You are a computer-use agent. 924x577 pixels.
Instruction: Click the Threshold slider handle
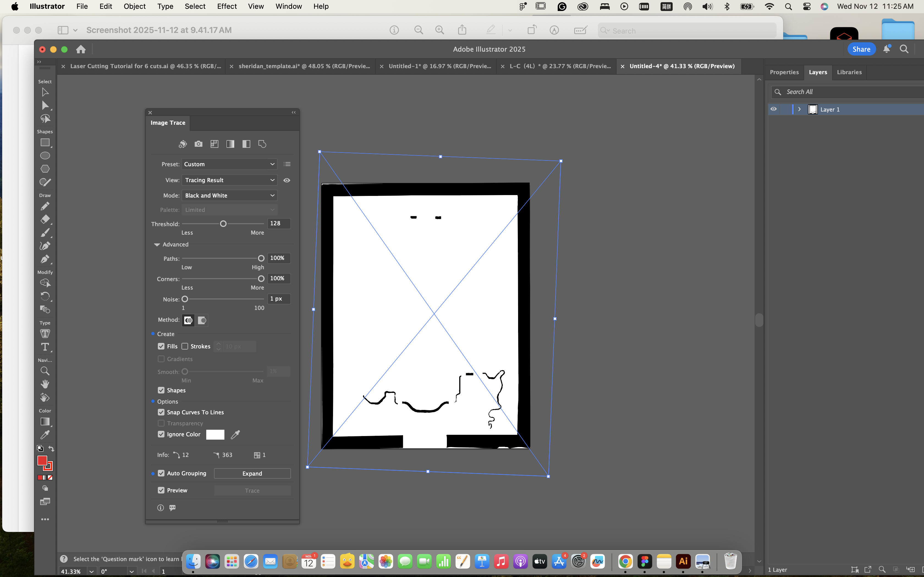pos(223,224)
